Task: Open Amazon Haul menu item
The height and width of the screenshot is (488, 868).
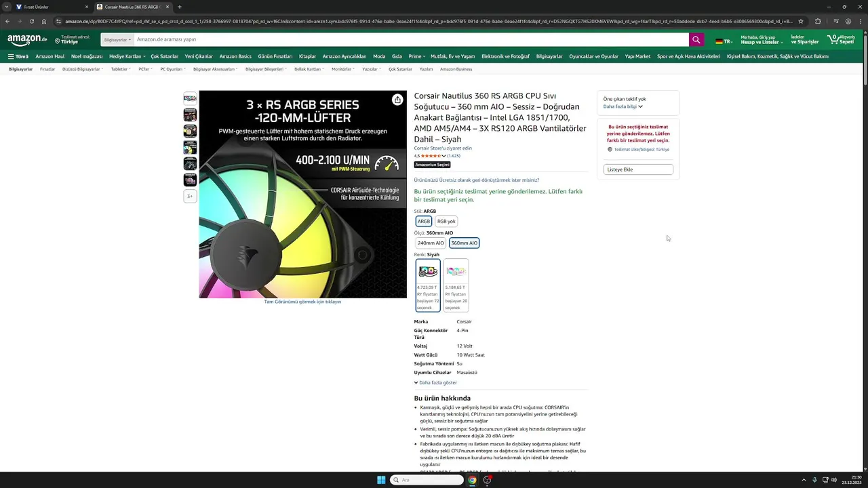Action: pos(50,56)
